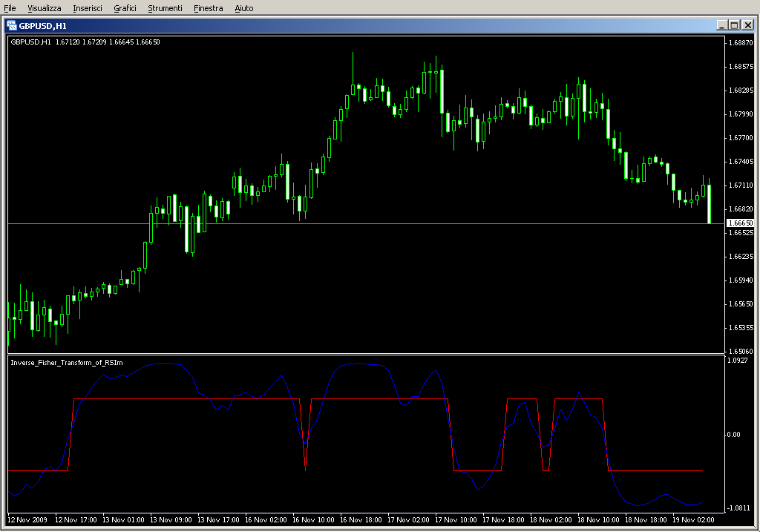Click the 1.68870 price scale label
Image resolution: width=760 pixels, height=532 pixels.
point(741,42)
